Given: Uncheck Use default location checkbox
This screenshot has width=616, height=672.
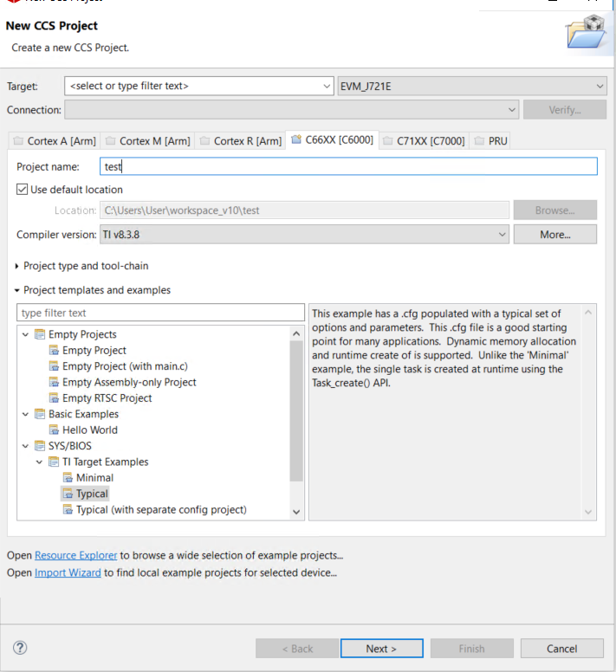Looking at the screenshot, I should click(23, 190).
